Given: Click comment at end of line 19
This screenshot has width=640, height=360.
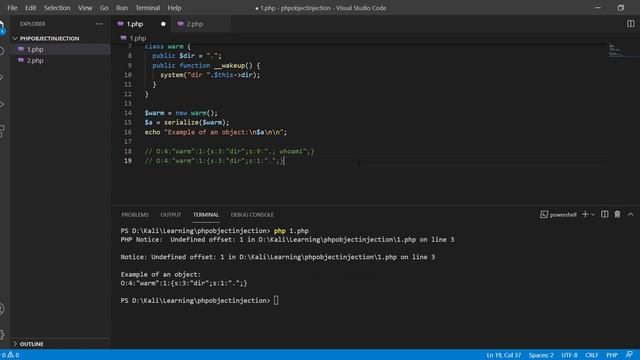Looking at the screenshot, I should pos(214,161).
